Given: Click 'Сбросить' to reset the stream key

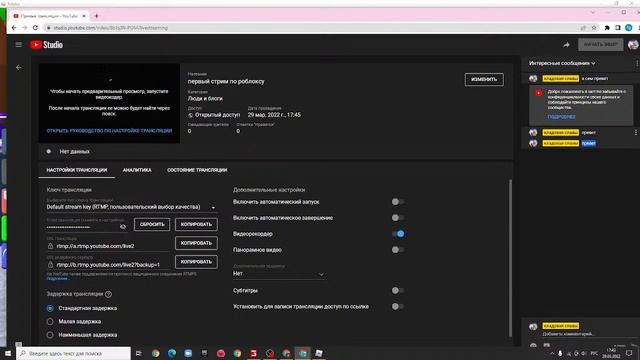Looking at the screenshot, I should click(152, 224).
